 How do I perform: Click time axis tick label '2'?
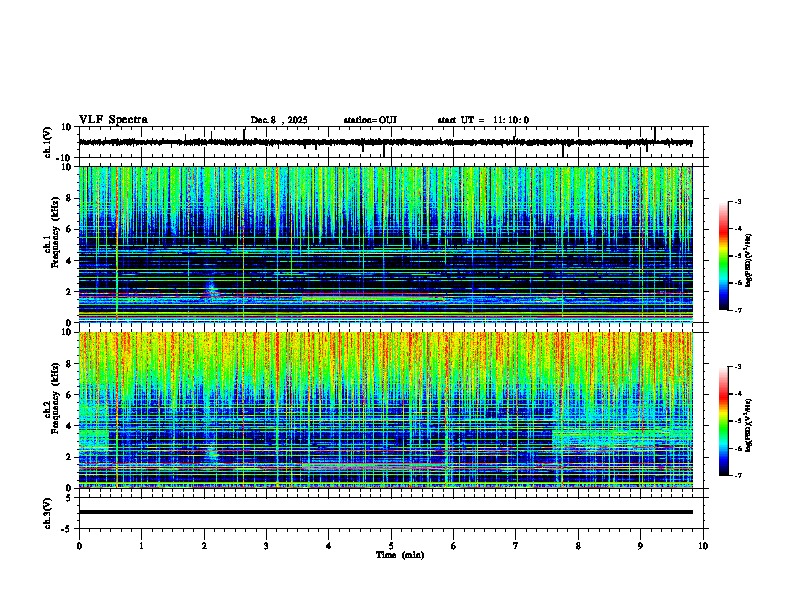[204, 546]
